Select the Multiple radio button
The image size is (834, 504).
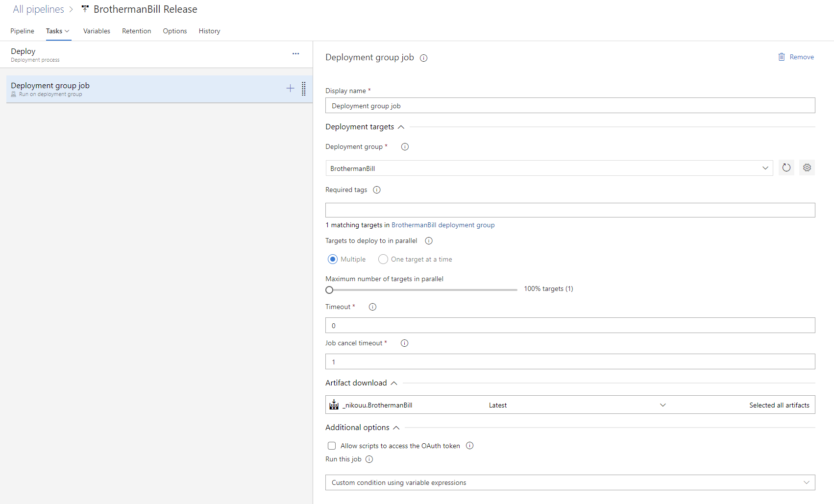(x=333, y=259)
